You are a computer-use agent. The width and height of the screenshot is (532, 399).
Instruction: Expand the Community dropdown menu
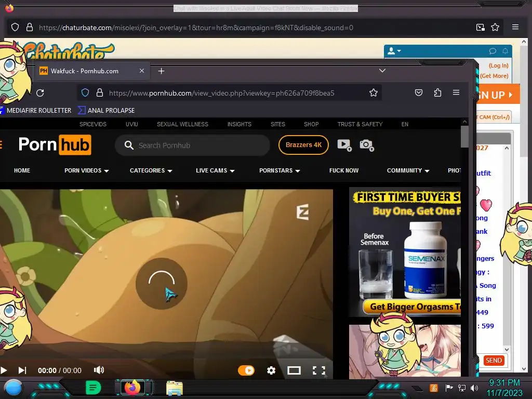click(408, 170)
